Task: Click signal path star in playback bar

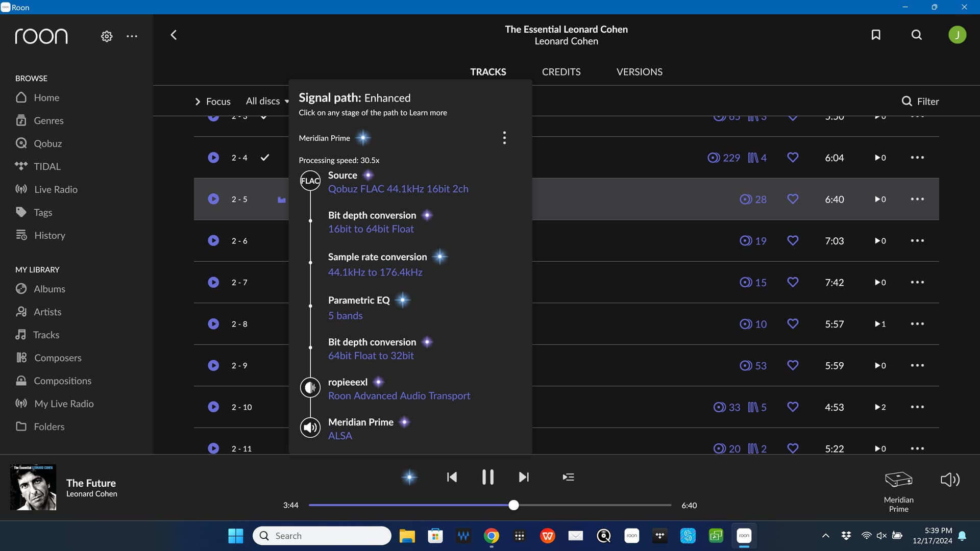Action: click(x=409, y=478)
